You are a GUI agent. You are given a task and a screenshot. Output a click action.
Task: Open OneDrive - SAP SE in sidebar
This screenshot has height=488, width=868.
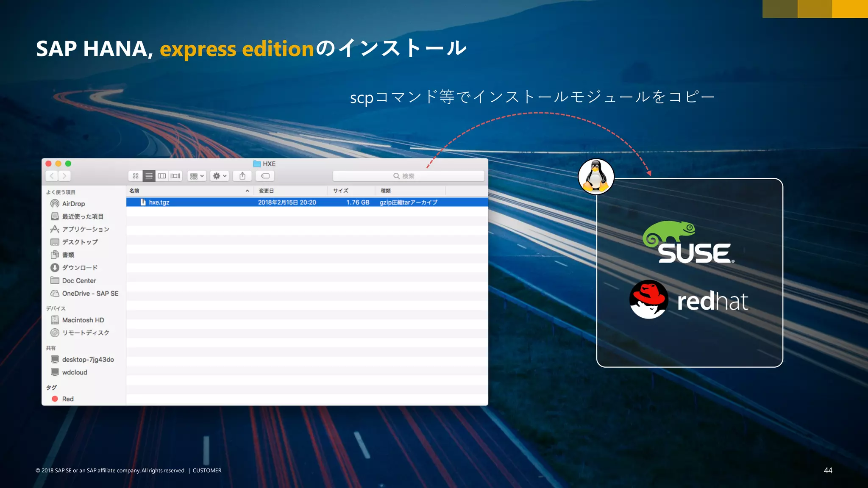tap(90, 294)
